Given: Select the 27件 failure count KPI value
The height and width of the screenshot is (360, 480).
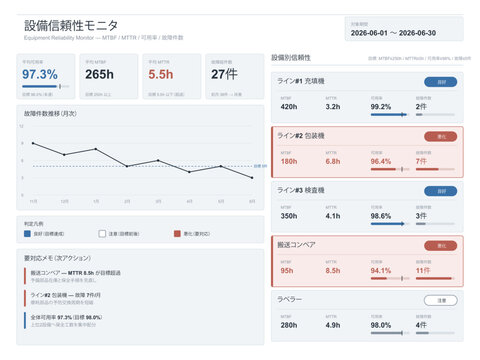Looking at the screenshot, I should [x=224, y=74].
